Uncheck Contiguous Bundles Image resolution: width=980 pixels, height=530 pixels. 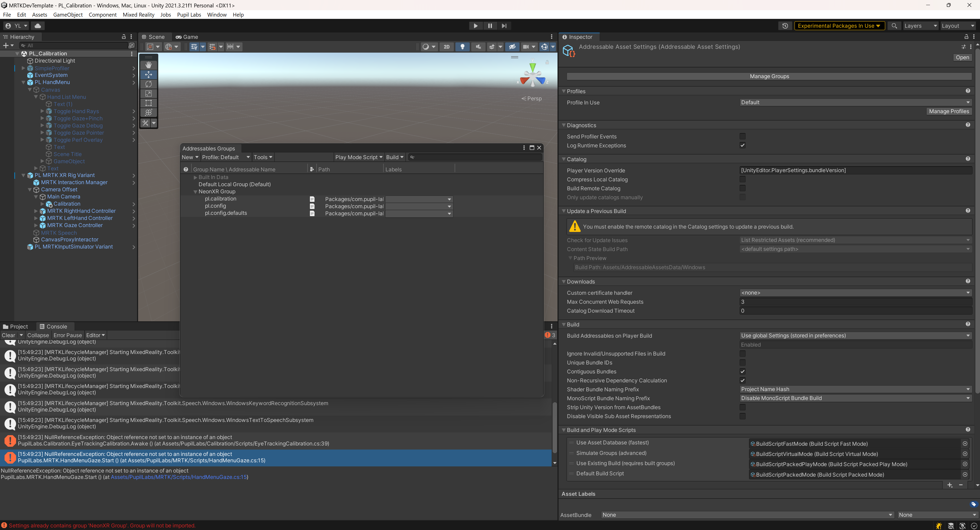(742, 371)
